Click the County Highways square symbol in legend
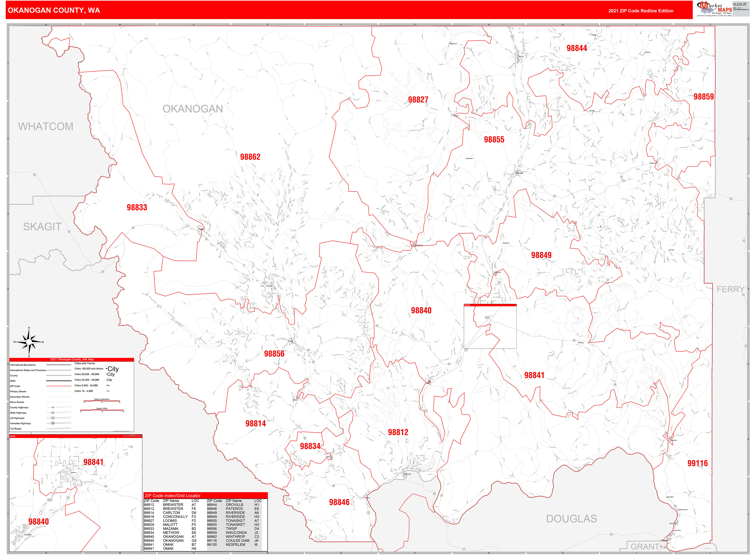This screenshot has width=756, height=555. [x=53, y=407]
